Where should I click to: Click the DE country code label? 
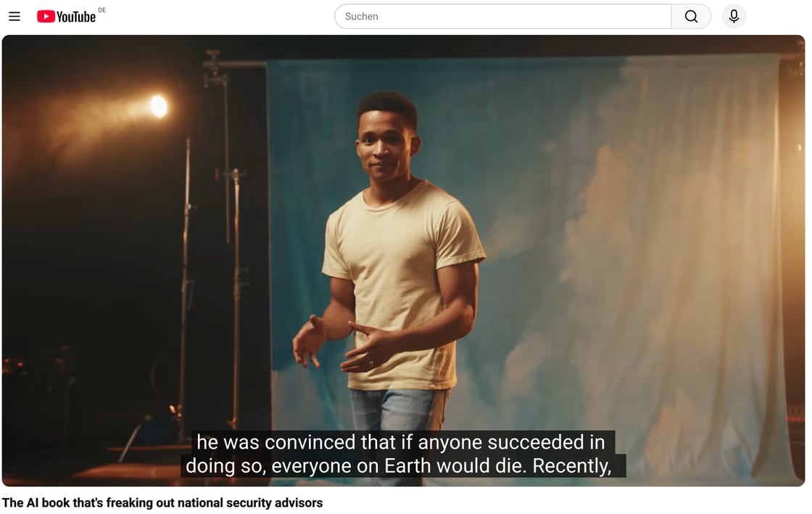click(101, 10)
